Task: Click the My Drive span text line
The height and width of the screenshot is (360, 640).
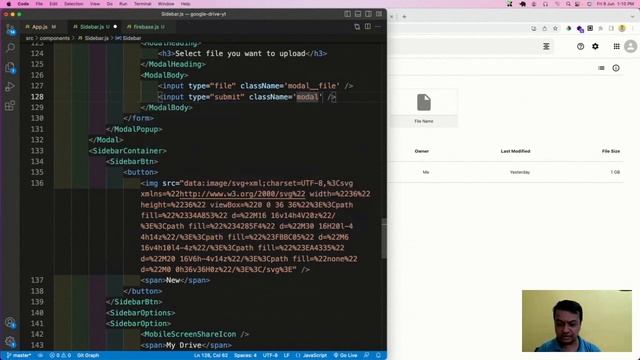Action: click(186, 345)
